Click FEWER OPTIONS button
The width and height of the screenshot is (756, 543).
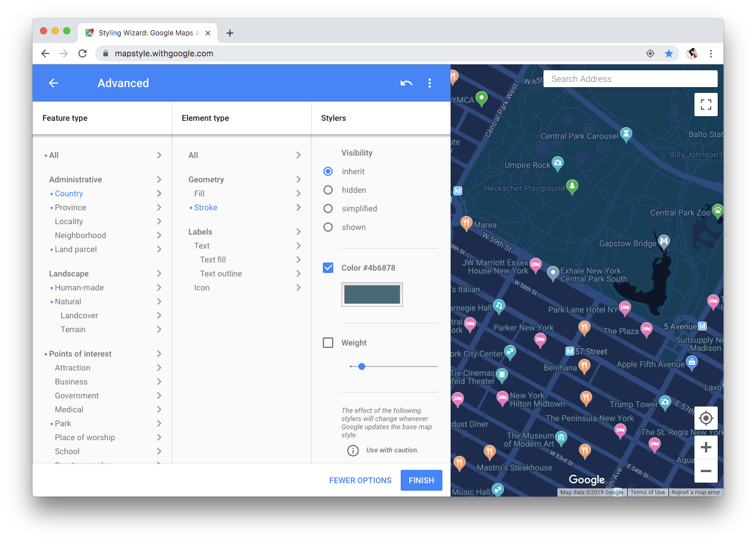pyautogui.click(x=361, y=480)
